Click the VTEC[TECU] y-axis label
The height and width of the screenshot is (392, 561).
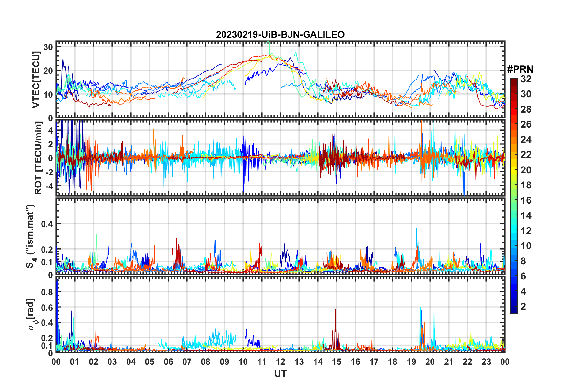coord(36,80)
